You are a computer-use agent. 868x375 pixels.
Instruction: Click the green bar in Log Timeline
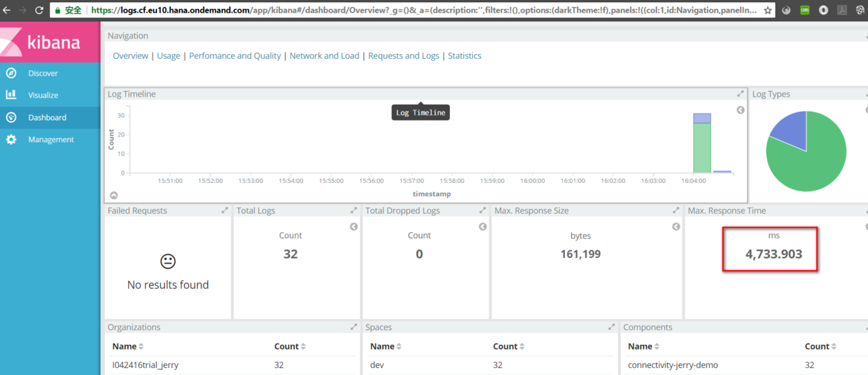702,148
